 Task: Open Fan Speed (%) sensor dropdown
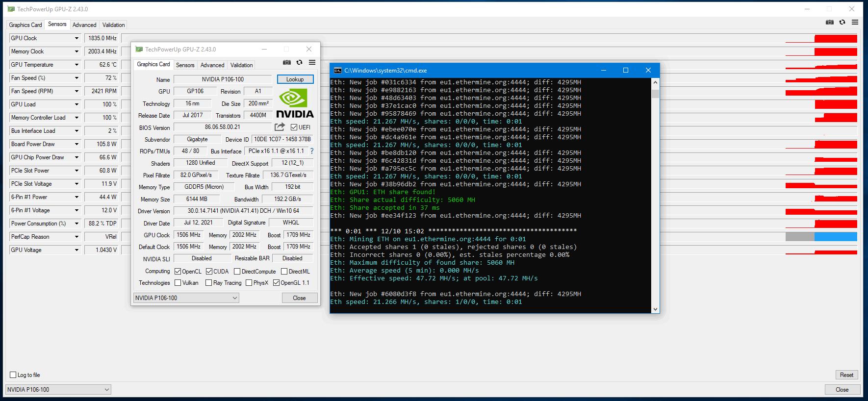[x=77, y=78]
